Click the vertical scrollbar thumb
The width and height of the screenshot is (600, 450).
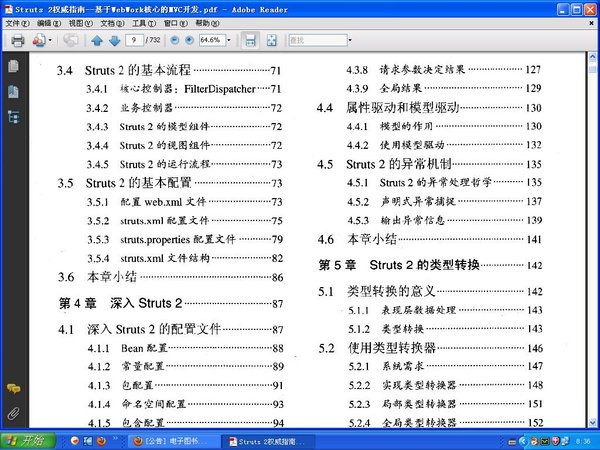coord(593,69)
